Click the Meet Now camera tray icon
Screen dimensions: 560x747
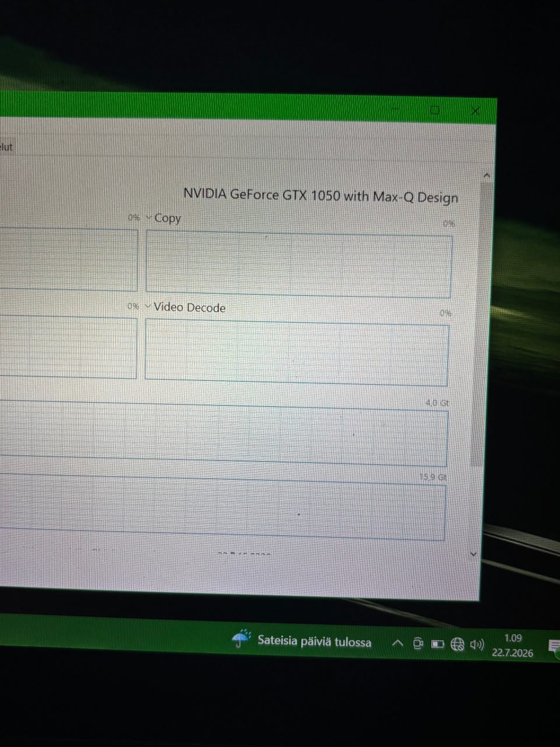click(418, 644)
